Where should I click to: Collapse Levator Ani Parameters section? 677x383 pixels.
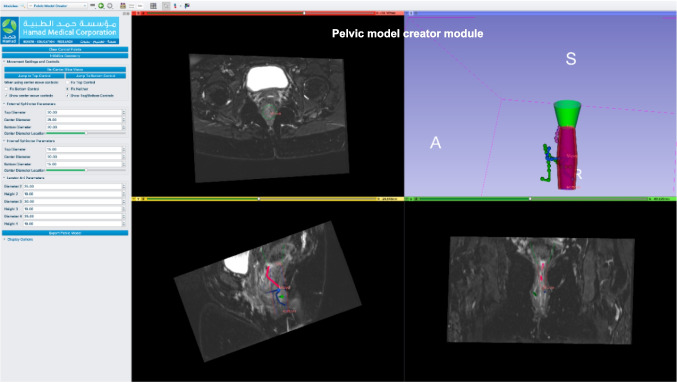pyautogui.click(x=25, y=177)
